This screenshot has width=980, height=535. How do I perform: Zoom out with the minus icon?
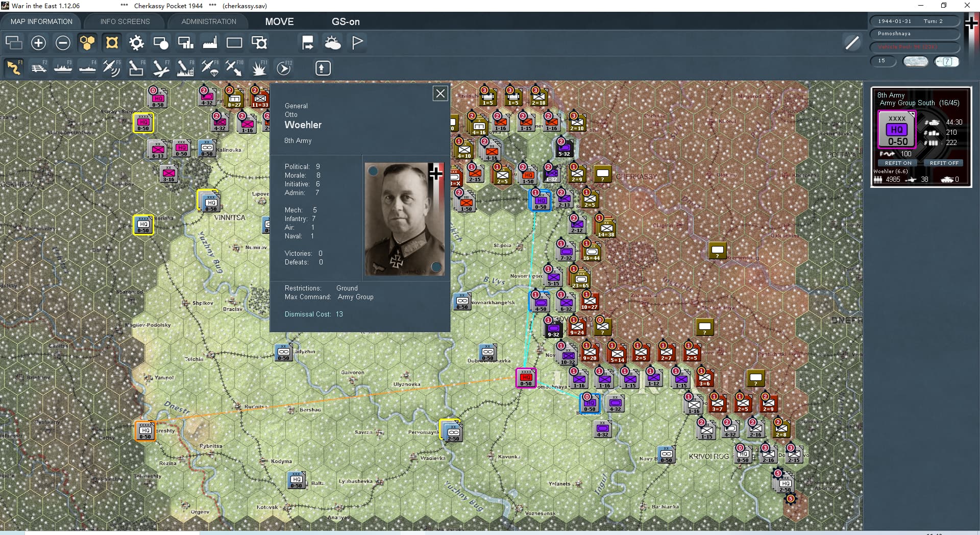pyautogui.click(x=63, y=42)
